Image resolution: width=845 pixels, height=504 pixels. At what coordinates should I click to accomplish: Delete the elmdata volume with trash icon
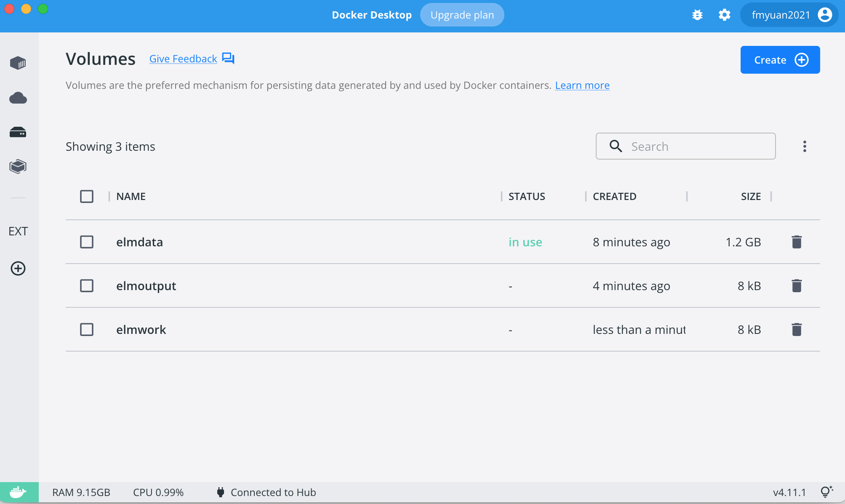796,242
